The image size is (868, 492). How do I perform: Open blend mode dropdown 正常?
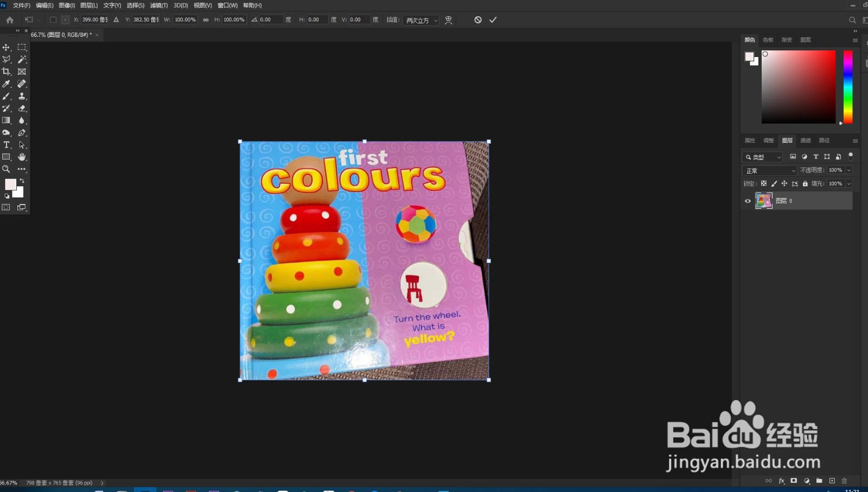(x=770, y=170)
